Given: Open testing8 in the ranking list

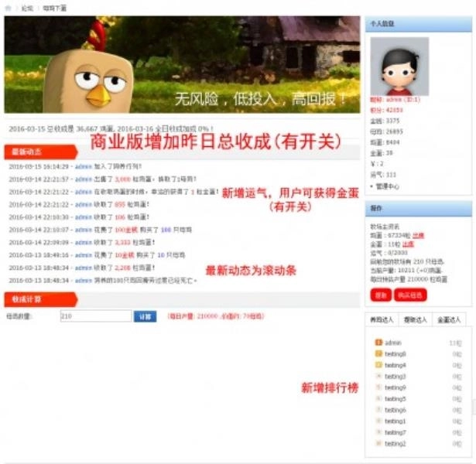Looking at the screenshot, I should pyautogui.click(x=396, y=354).
